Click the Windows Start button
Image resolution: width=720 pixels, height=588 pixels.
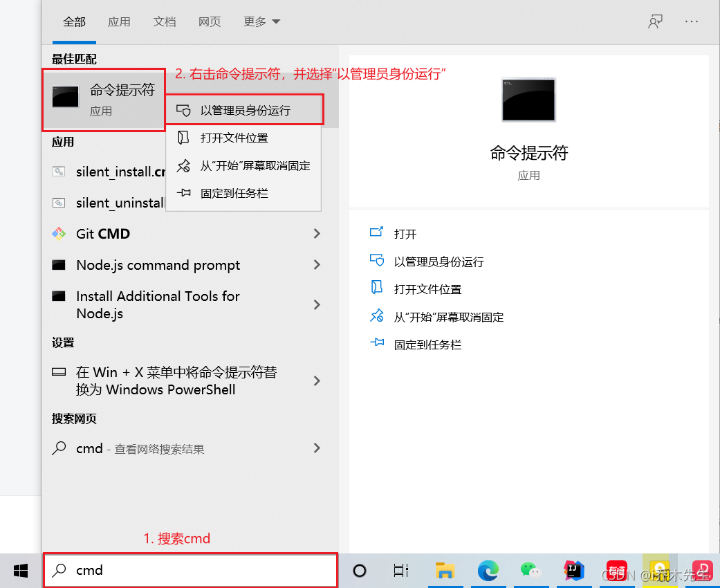tap(21, 571)
